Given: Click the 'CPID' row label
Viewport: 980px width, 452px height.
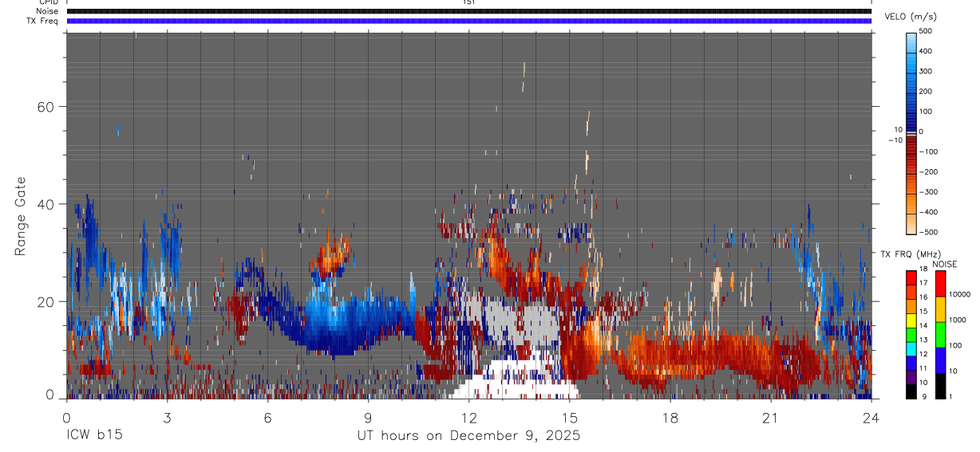Looking at the screenshot, I should click(48, 2).
